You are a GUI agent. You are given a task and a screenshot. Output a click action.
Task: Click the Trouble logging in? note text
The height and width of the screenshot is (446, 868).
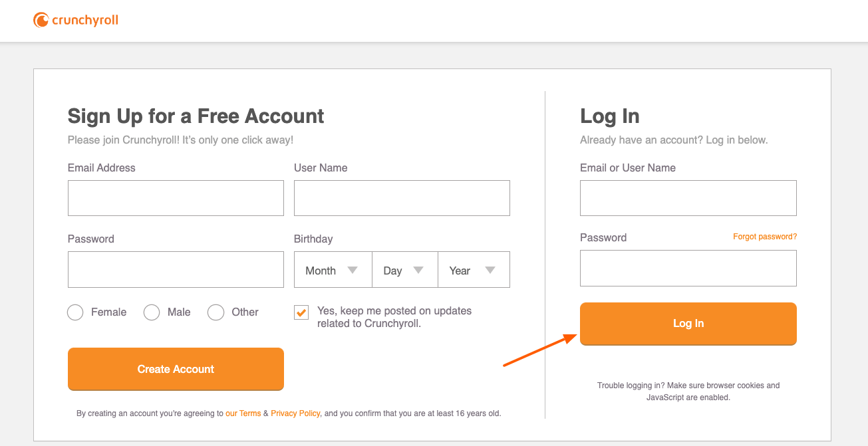tap(688, 391)
